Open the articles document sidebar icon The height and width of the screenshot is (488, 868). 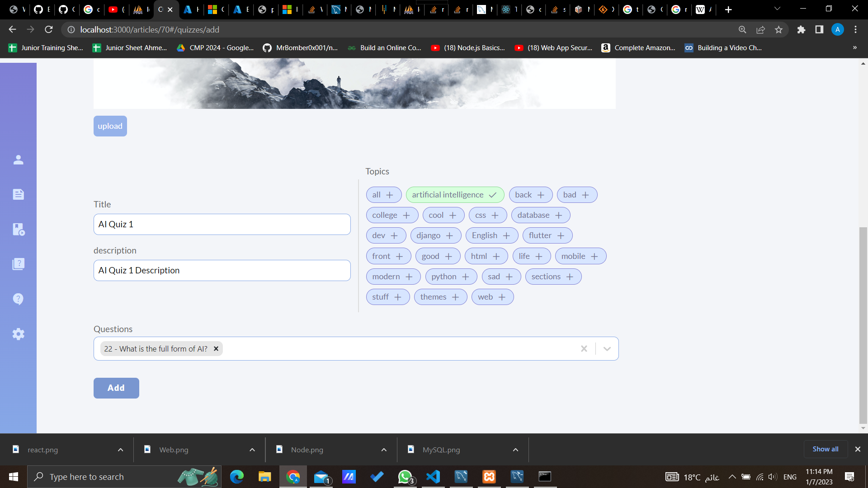(18, 194)
